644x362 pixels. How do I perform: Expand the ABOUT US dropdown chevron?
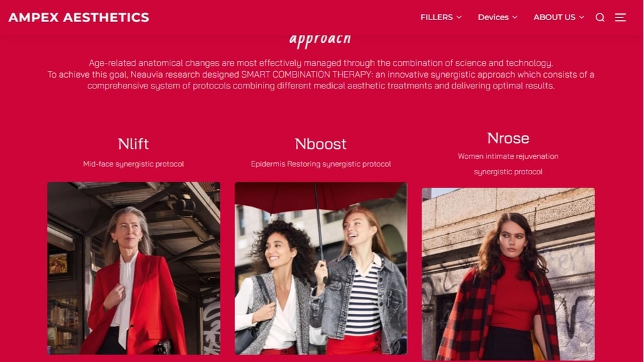click(582, 17)
